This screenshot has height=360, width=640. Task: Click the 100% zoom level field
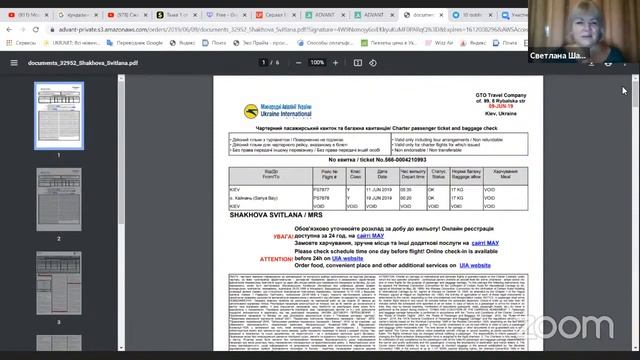point(317,62)
